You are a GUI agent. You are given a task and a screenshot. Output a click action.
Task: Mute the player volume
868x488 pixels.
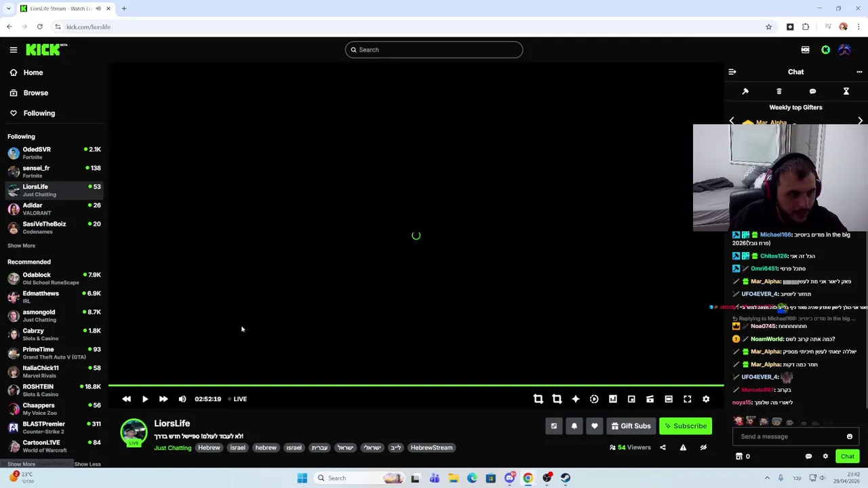(x=182, y=399)
